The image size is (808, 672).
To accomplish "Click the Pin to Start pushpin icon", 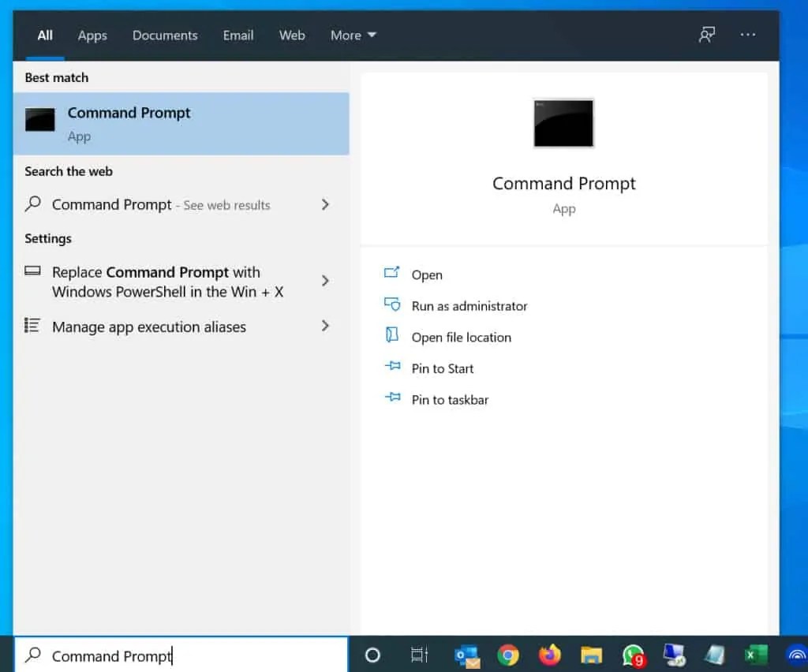I will tap(393, 368).
